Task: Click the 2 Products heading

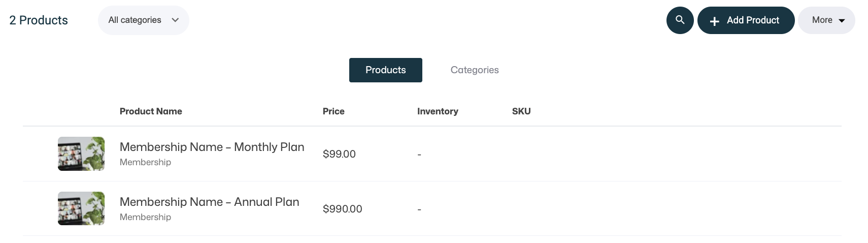Action: click(x=39, y=20)
